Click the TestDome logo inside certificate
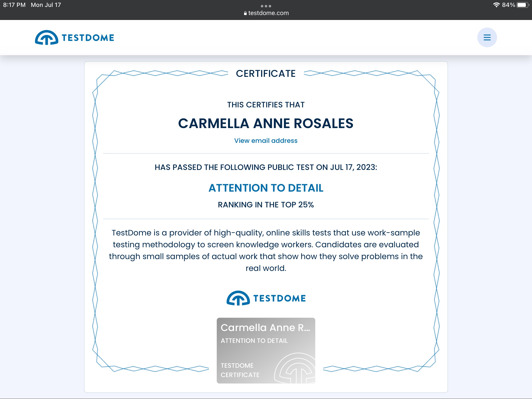Screen dimensions: 532x399 click(x=266, y=298)
